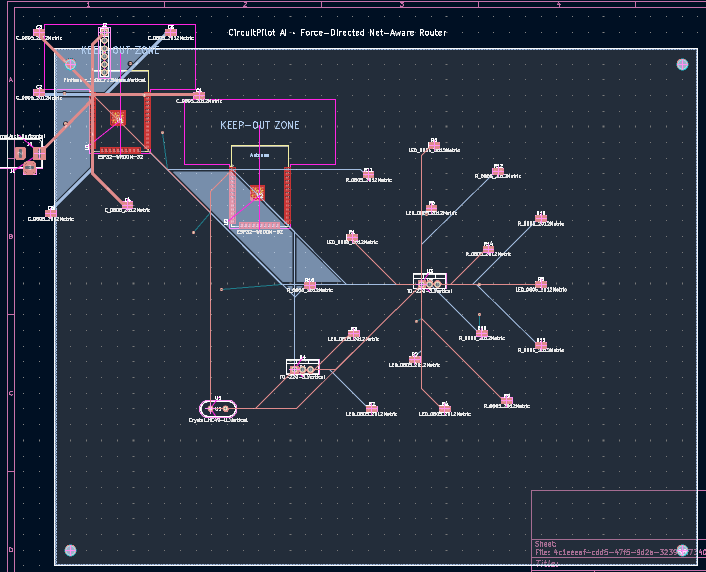The height and width of the screenshot is (572, 706).
Task: Select resistor R12 footprint
Action: (x=498, y=171)
